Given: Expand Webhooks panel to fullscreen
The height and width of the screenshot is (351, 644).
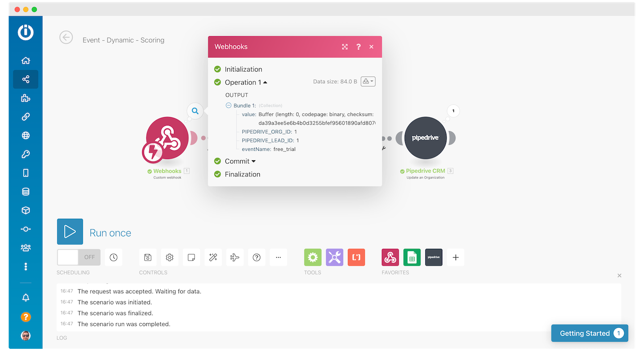Looking at the screenshot, I should pyautogui.click(x=345, y=47).
